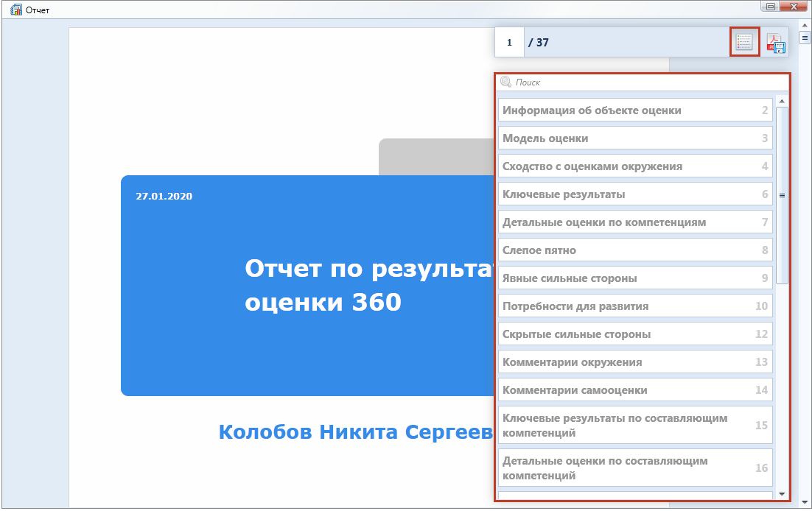Click the search magnifier icon
This screenshot has height=511, width=812.
click(x=506, y=82)
